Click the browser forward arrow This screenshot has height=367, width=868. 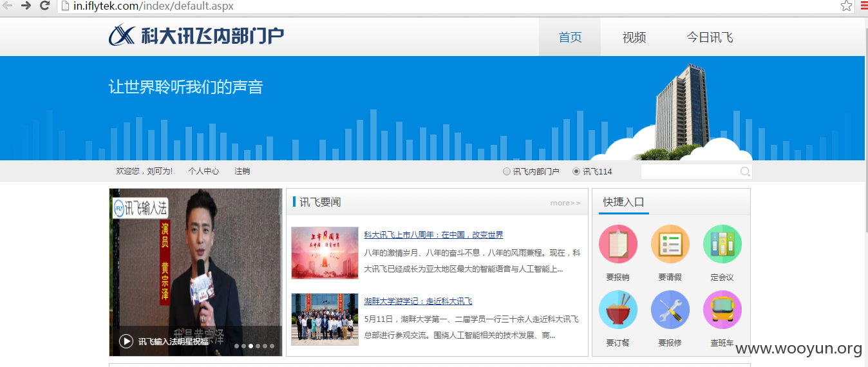[x=26, y=6]
